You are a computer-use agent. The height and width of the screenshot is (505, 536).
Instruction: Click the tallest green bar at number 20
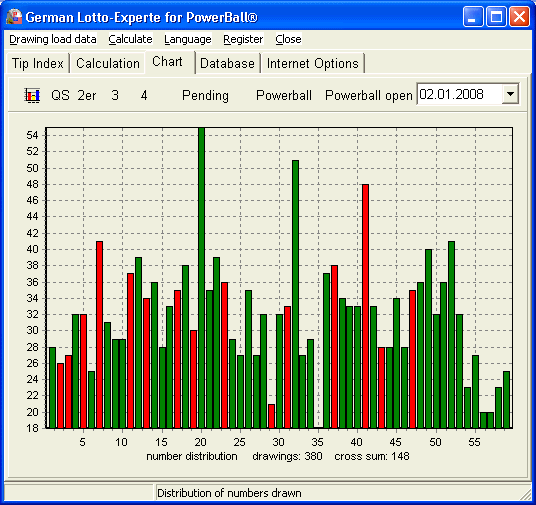click(201, 278)
